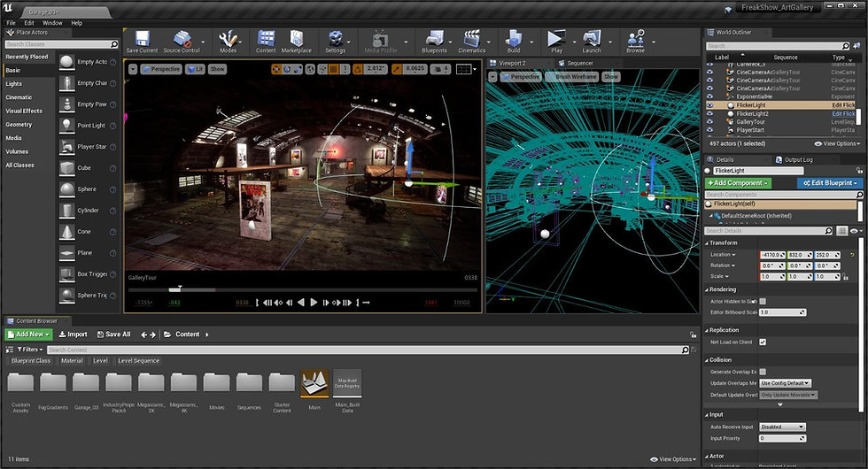This screenshot has height=469, width=868.
Task: Click the play forward button in sequence controls
Action: pyautogui.click(x=314, y=303)
